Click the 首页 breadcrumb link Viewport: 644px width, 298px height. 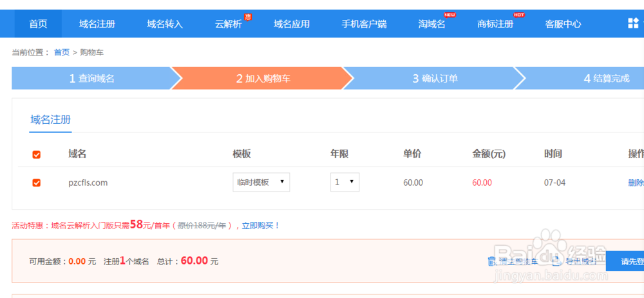(x=62, y=52)
